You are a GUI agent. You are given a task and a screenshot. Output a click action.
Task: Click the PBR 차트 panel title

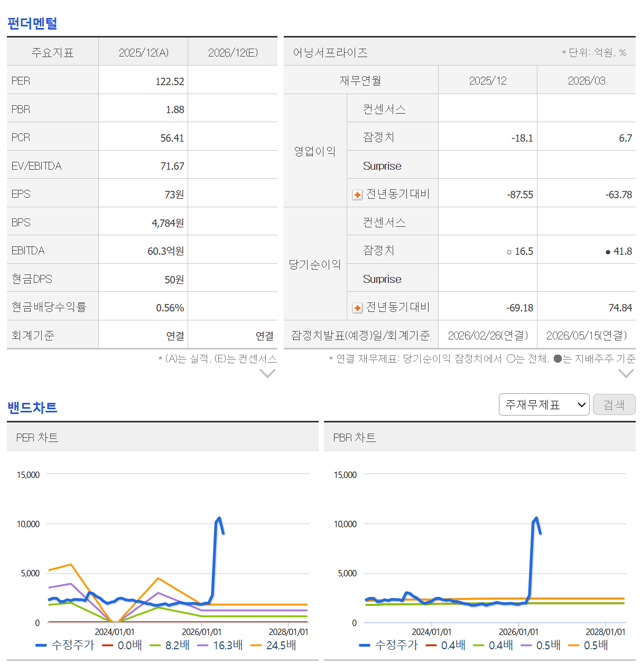point(354,437)
